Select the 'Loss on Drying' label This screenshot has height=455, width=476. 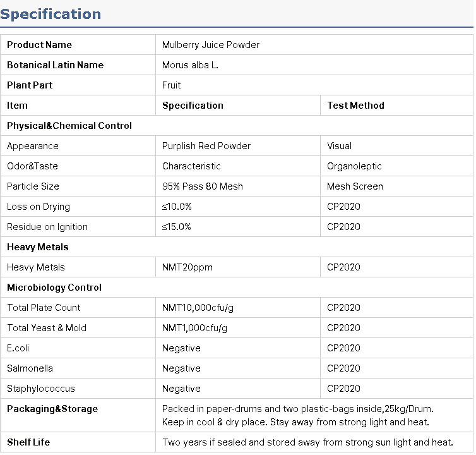[x=39, y=207]
